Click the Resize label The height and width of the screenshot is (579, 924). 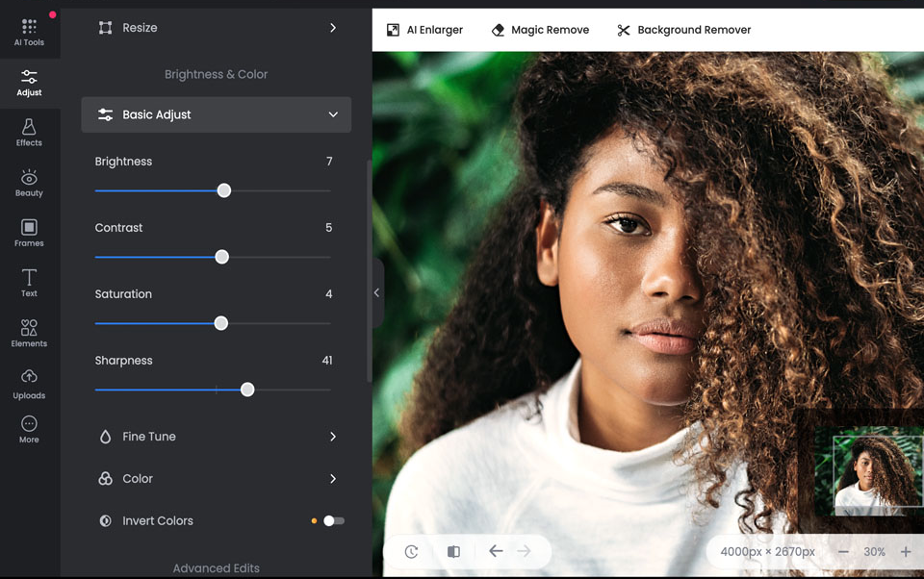point(140,28)
